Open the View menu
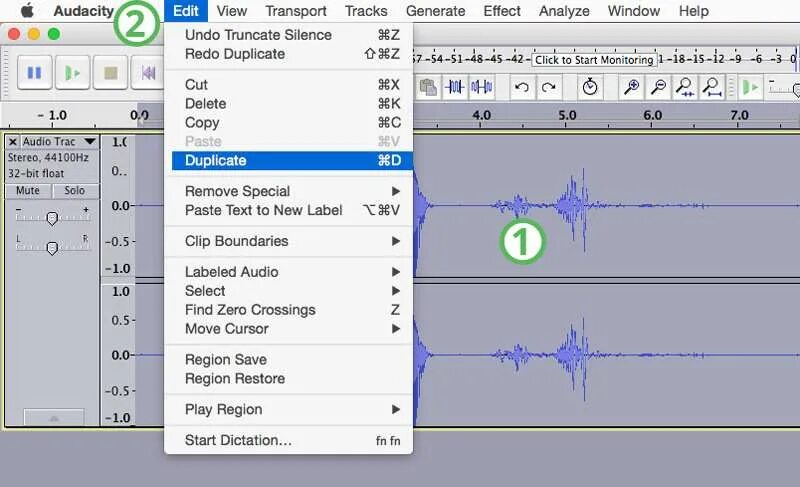Image resolution: width=800 pixels, height=487 pixels. 232,11
